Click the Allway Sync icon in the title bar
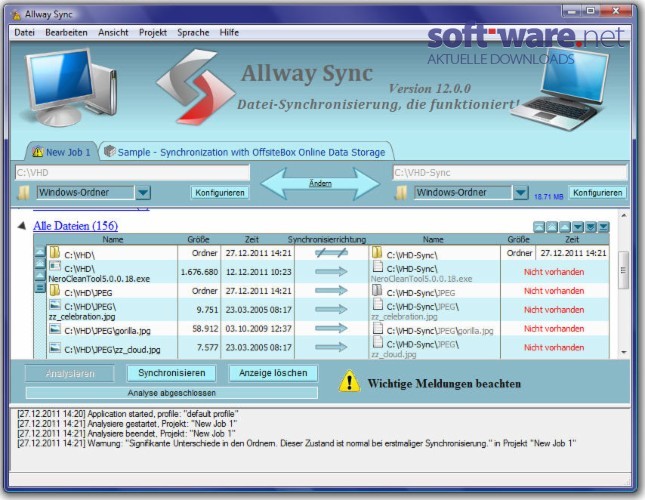The image size is (645, 500). tap(16, 15)
